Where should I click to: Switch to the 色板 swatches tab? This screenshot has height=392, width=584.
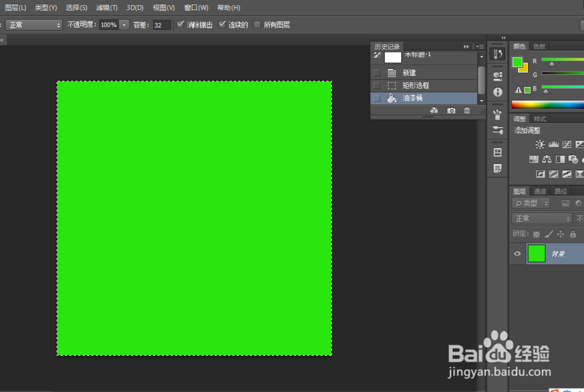[x=539, y=46]
